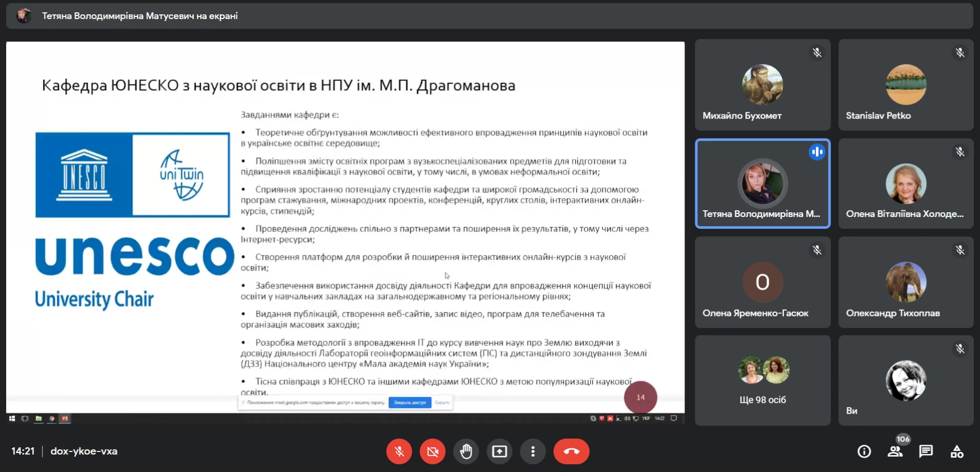Open the chat panel icon

click(926, 452)
